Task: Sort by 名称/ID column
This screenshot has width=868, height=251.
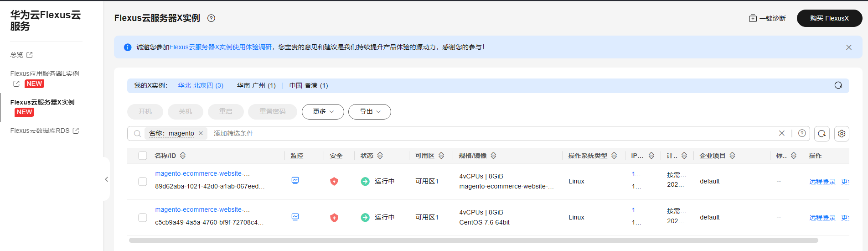Action: pos(183,156)
